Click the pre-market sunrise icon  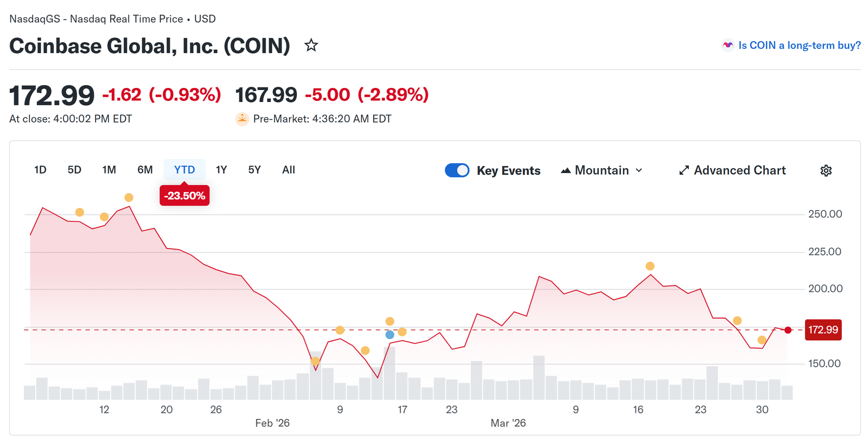coord(242,119)
